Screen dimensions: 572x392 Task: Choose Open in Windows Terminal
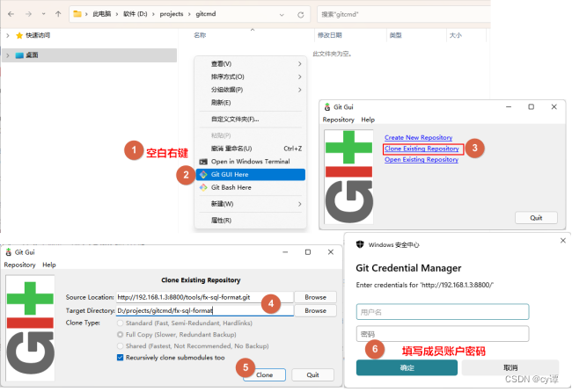point(251,162)
